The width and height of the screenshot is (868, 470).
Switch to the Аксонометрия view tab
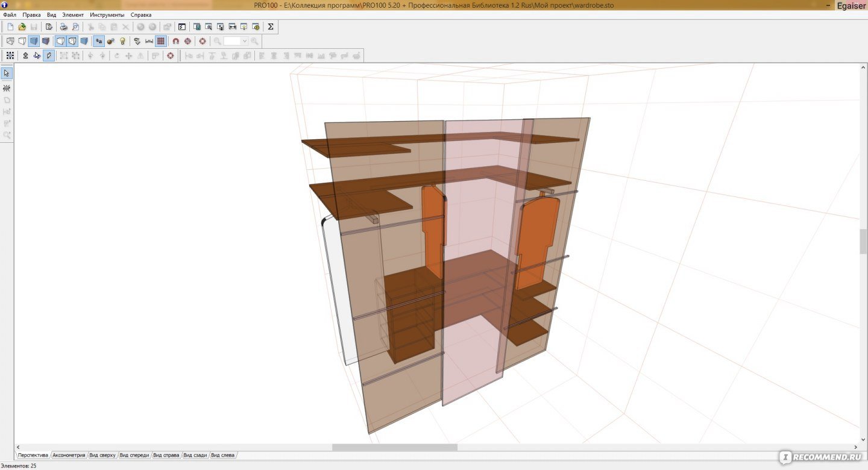coord(69,455)
